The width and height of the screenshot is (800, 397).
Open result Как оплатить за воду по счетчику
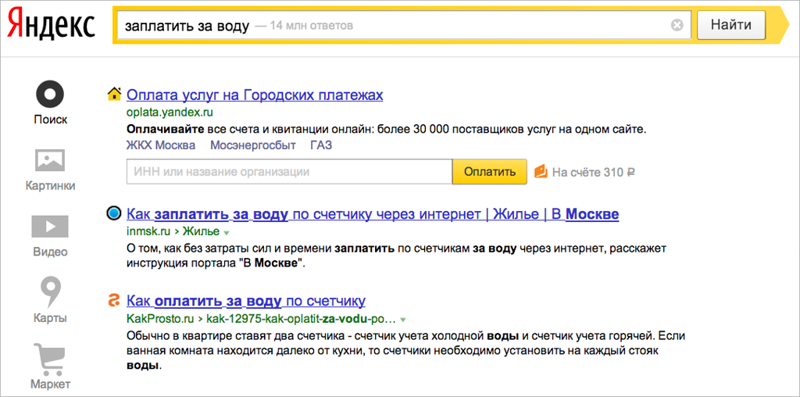point(245,301)
